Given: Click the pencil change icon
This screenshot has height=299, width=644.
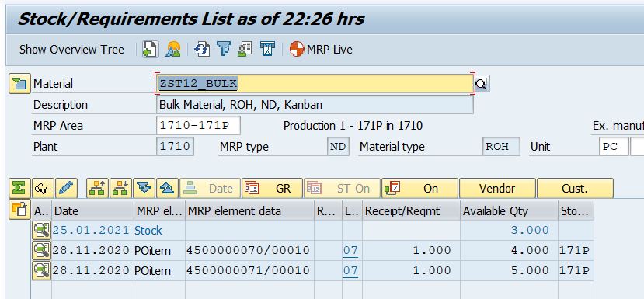Looking at the screenshot, I should click(66, 188).
